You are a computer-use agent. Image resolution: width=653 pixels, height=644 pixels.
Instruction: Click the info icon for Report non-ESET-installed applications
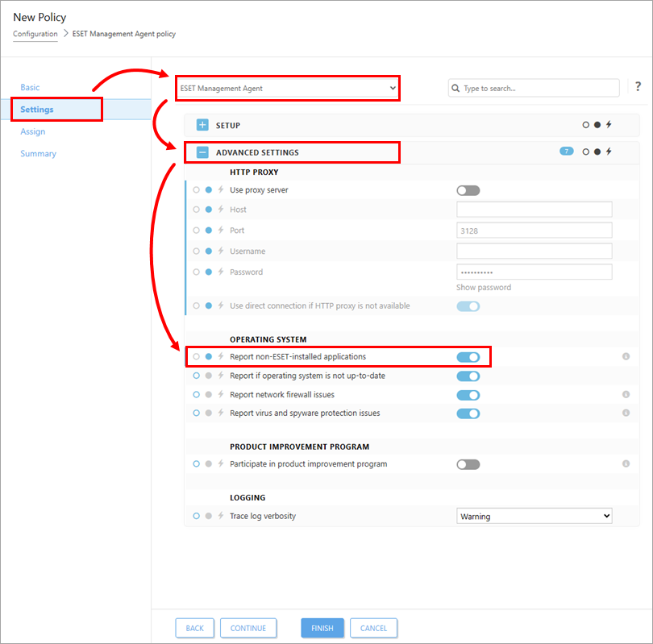(626, 356)
